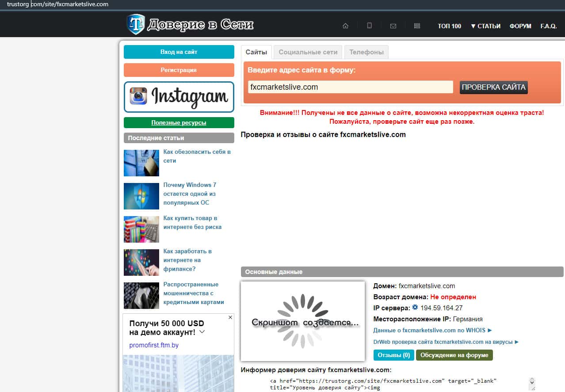Open the promofirst.ftm.by ad link
This screenshot has width=565, height=392.
click(154, 345)
